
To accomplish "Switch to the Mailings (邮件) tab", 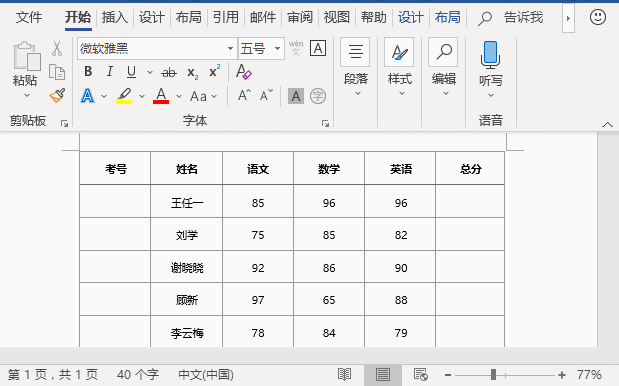I will pyautogui.click(x=263, y=17).
